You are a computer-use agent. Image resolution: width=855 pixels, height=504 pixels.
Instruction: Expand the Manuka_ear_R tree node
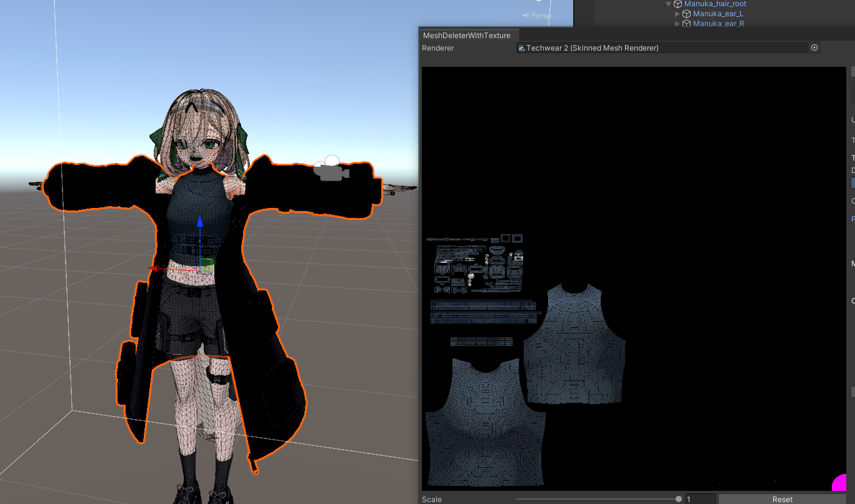677,24
